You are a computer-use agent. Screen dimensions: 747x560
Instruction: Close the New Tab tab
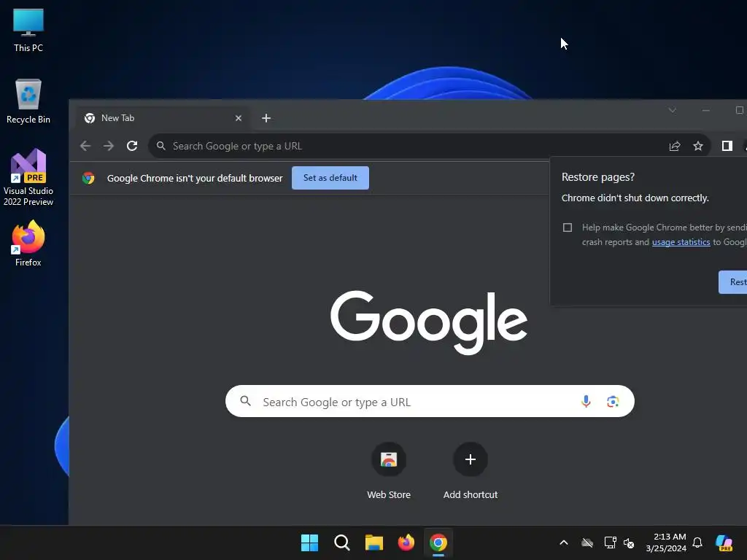(239, 118)
